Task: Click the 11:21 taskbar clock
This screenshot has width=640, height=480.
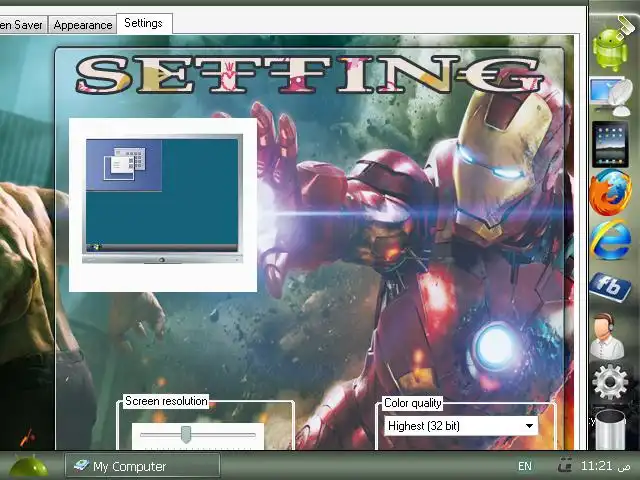Action: [604, 466]
